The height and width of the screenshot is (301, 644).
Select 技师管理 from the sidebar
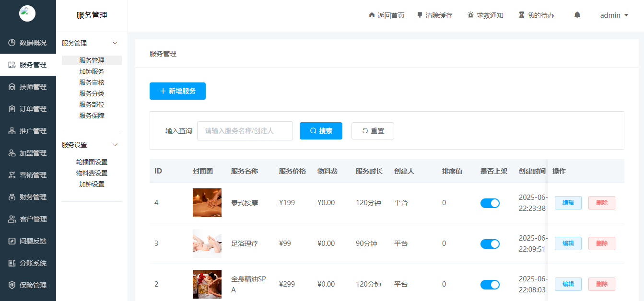[28, 86]
